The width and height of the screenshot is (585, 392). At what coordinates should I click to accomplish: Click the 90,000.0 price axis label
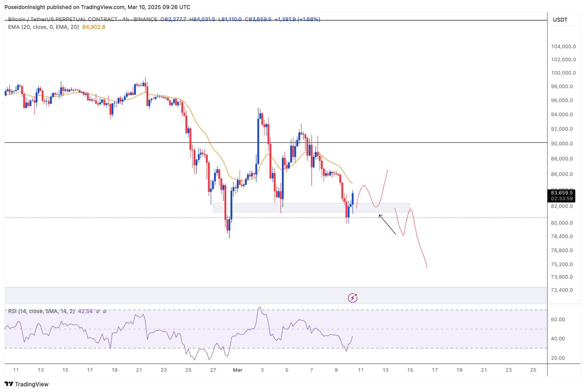(x=562, y=144)
